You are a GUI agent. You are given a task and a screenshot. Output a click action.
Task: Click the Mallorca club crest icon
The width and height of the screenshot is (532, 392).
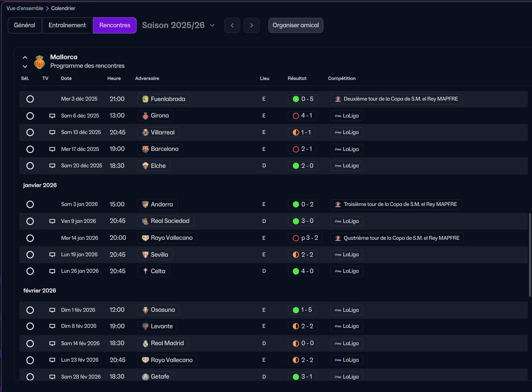pos(39,62)
